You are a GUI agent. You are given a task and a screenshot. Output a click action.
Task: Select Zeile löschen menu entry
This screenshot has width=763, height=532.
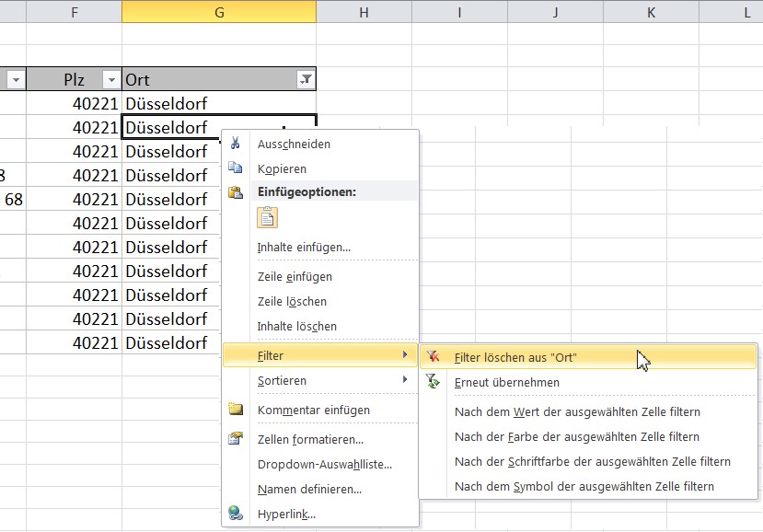(320, 301)
